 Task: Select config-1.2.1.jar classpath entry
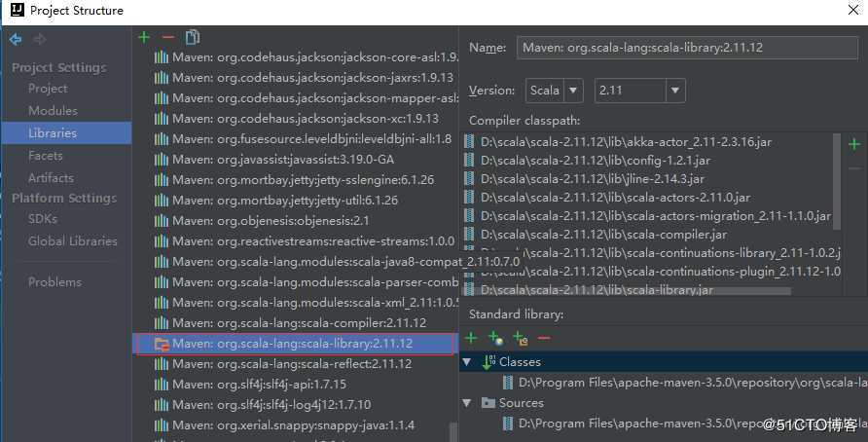596,161
